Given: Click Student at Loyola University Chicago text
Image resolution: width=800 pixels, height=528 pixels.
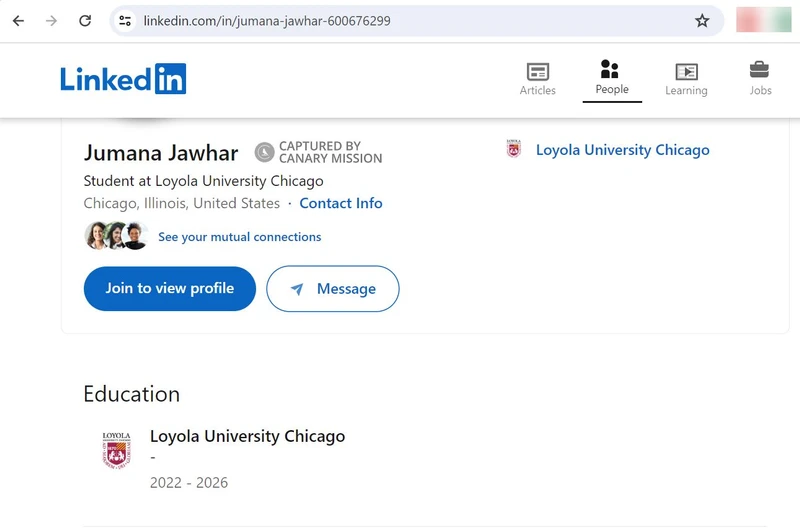Looking at the screenshot, I should coord(204,181).
